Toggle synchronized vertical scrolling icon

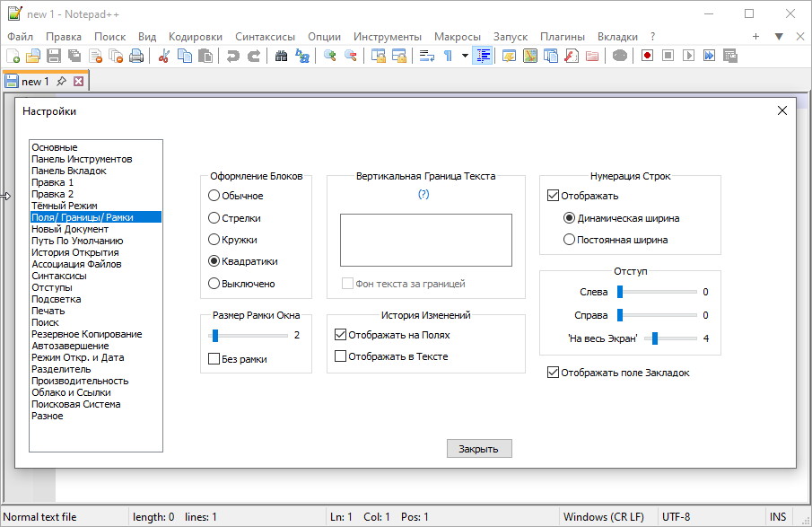click(378, 56)
